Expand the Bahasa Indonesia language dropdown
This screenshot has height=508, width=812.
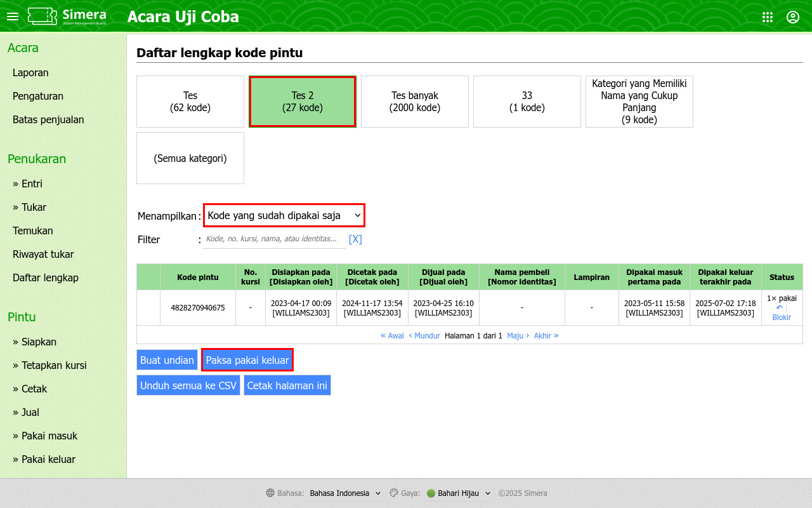tap(345, 493)
